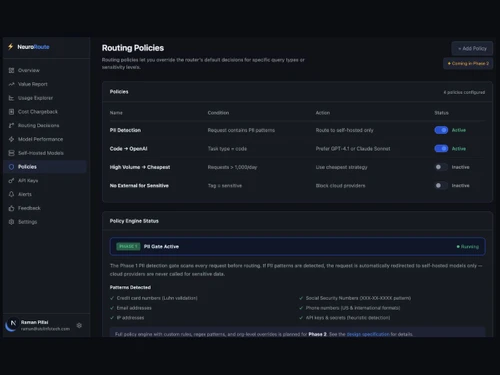
Task: Click the NeuroRoute lightning bolt logo
Action: pyautogui.click(x=11, y=47)
